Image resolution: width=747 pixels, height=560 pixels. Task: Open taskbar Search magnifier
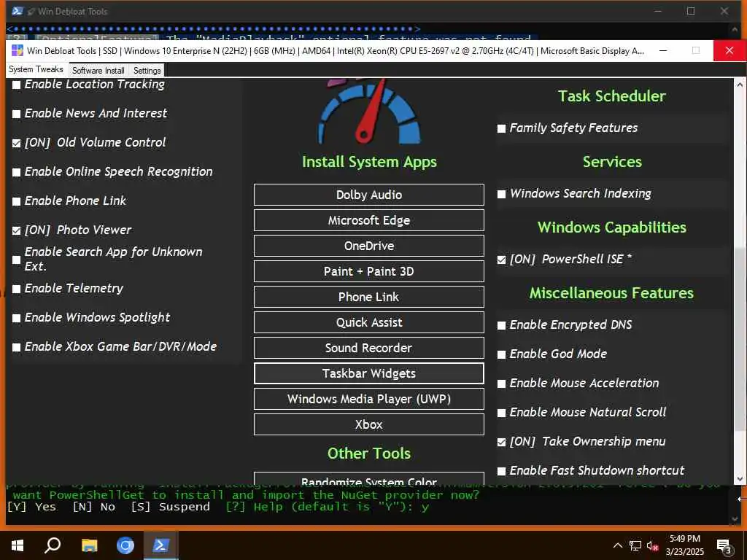point(53,545)
